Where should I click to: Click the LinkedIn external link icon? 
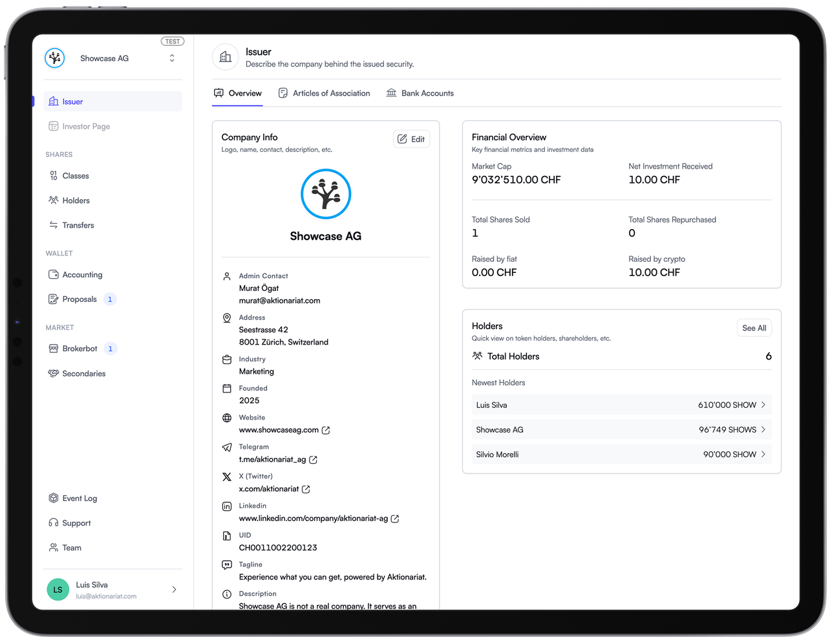395,519
